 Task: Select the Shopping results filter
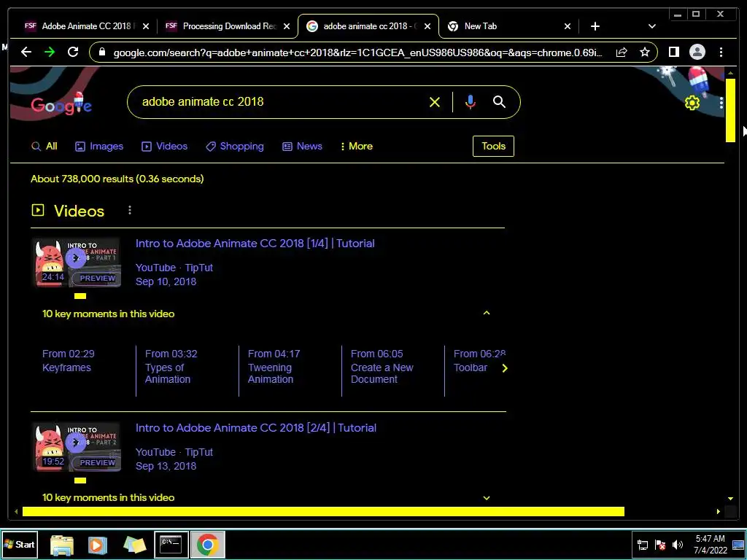coord(234,146)
